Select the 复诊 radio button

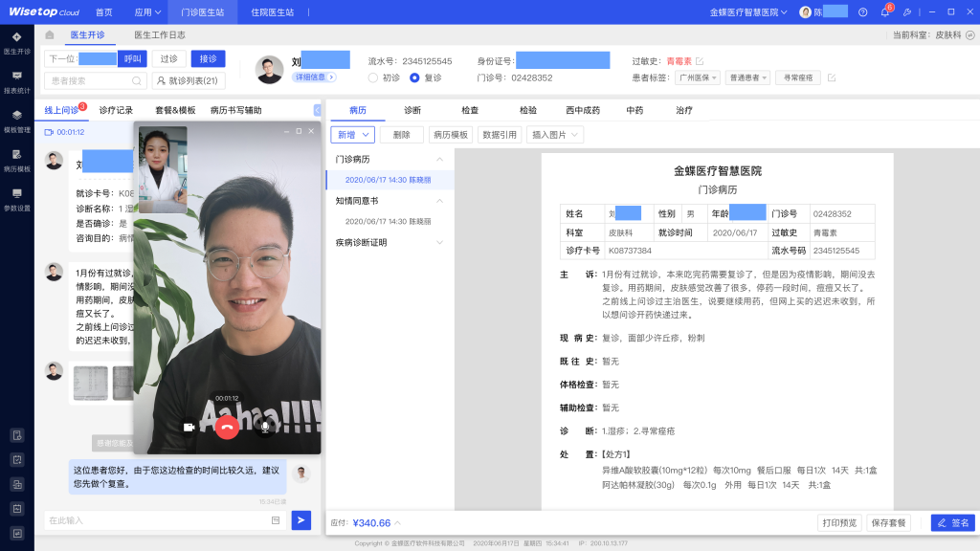(x=414, y=77)
